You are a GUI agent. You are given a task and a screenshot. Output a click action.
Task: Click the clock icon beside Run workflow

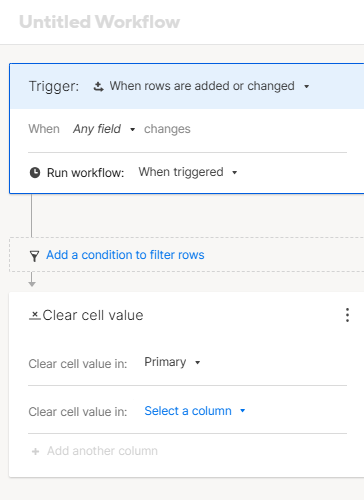(x=35, y=173)
